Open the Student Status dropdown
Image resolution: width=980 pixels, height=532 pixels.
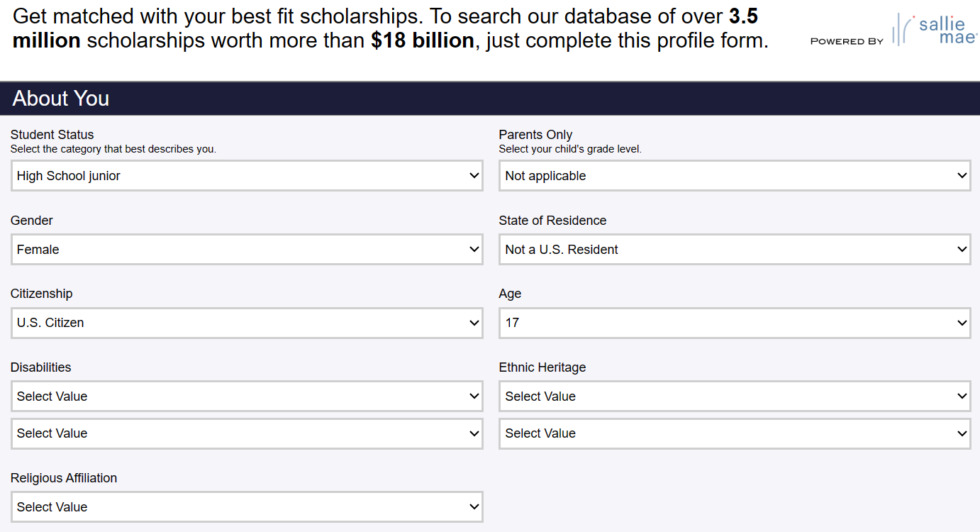pyautogui.click(x=247, y=175)
